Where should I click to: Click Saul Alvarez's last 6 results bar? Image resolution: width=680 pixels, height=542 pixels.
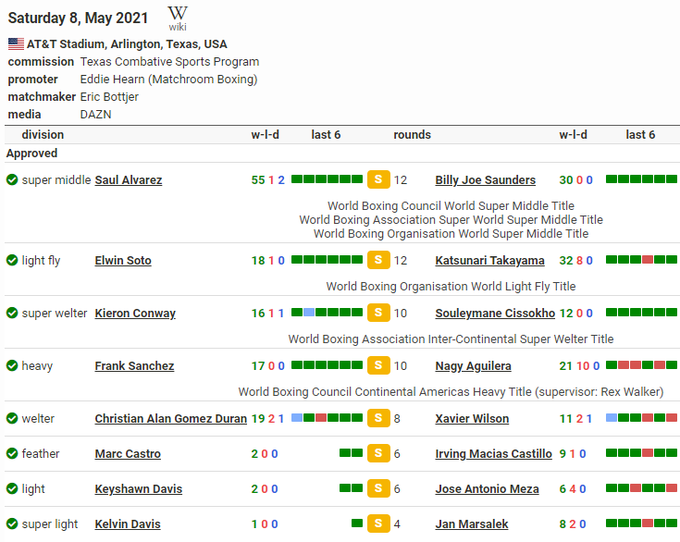(326, 180)
